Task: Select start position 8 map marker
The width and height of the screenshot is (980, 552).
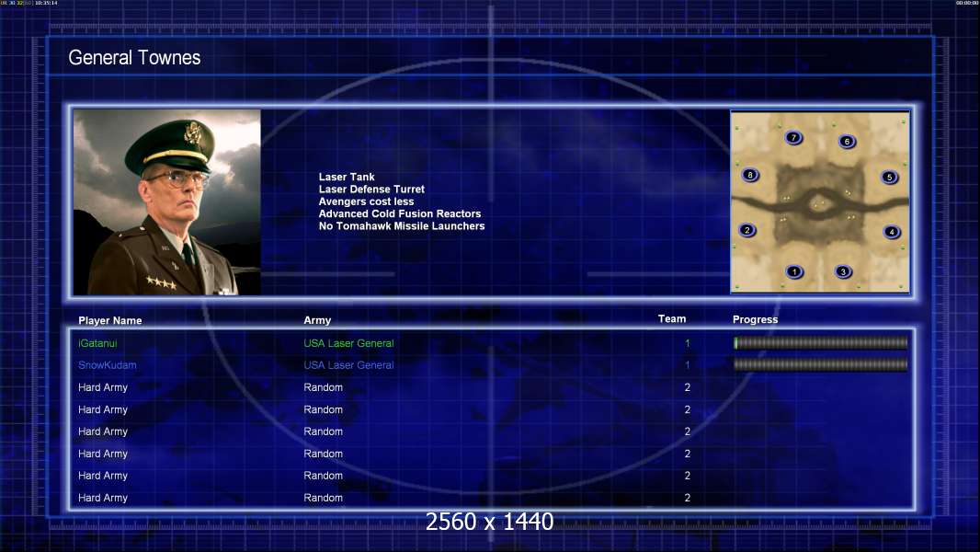Action: [749, 175]
